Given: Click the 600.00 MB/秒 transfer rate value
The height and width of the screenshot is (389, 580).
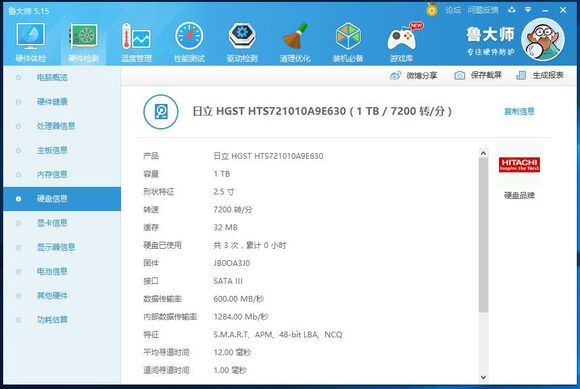Looking at the screenshot, I should coord(239,299).
